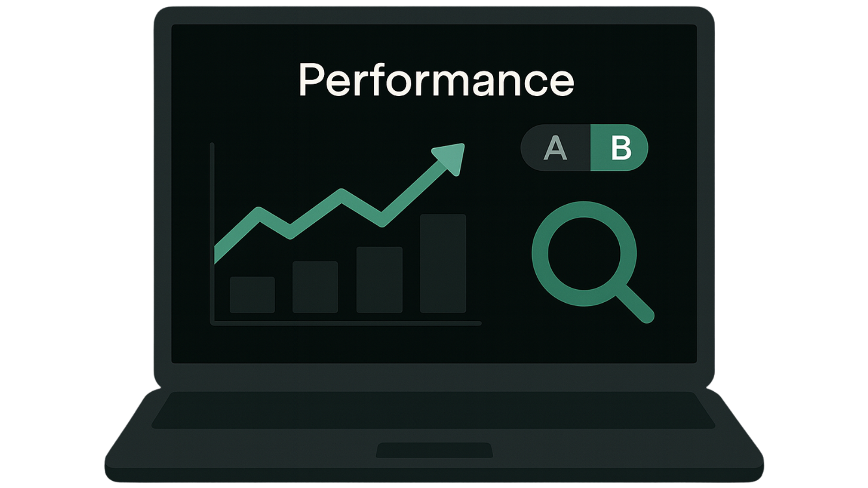Click the chart's vertical axis line

point(212,234)
